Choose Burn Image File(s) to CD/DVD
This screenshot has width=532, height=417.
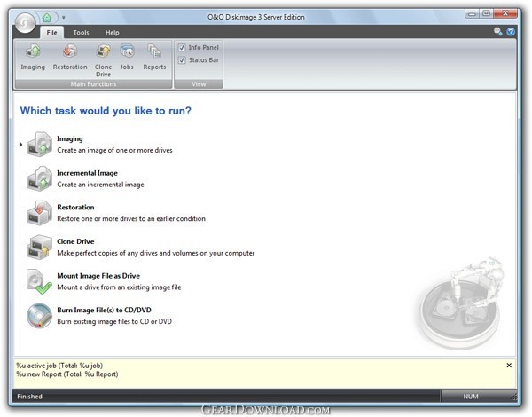pyautogui.click(x=104, y=310)
